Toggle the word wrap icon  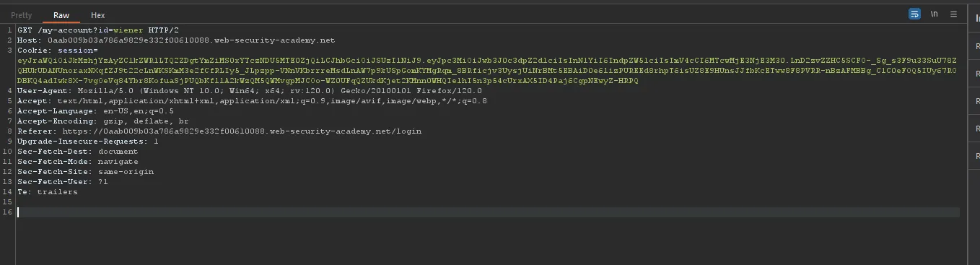(x=914, y=14)
